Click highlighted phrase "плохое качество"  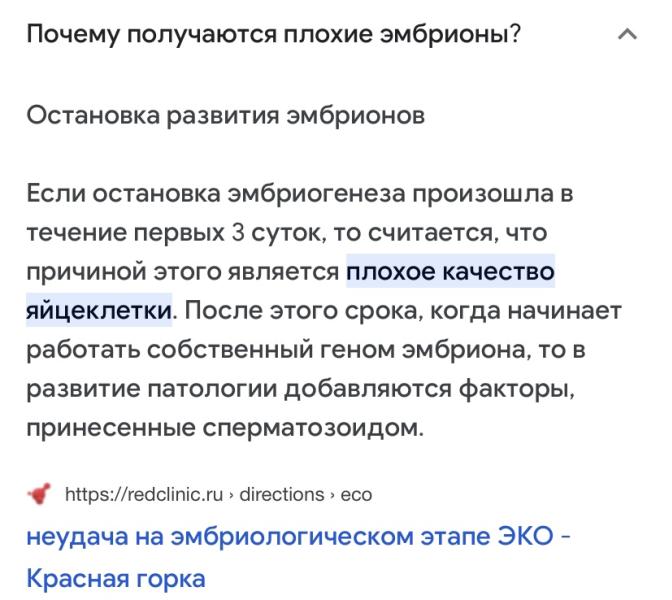[x=450, y=272]
